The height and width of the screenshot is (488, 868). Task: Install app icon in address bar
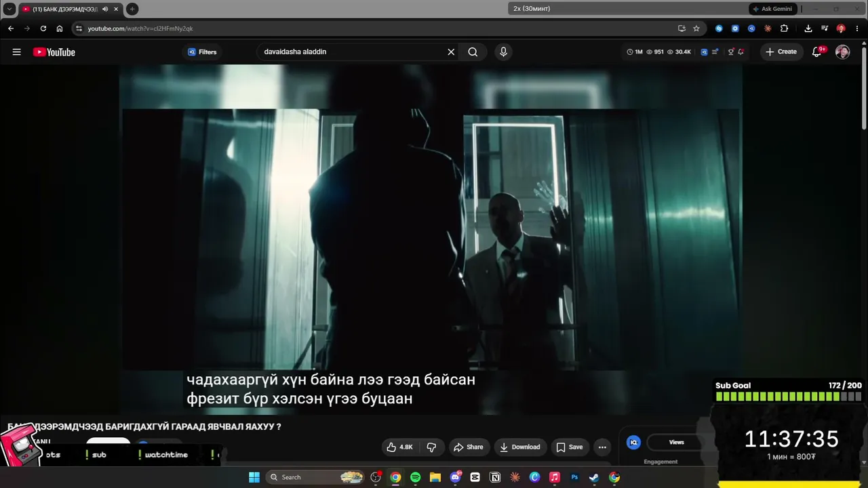point(682,28)
